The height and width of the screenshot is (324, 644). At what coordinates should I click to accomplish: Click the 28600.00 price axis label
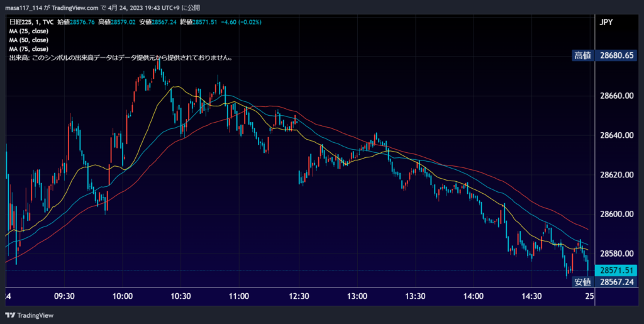[x=616, y=214]
